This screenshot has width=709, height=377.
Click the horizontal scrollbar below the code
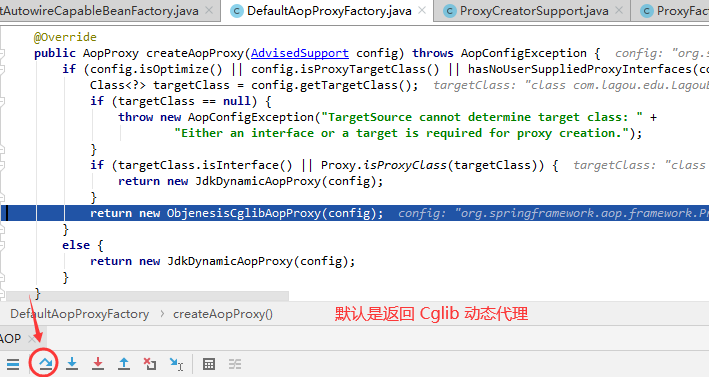point(147,296)
